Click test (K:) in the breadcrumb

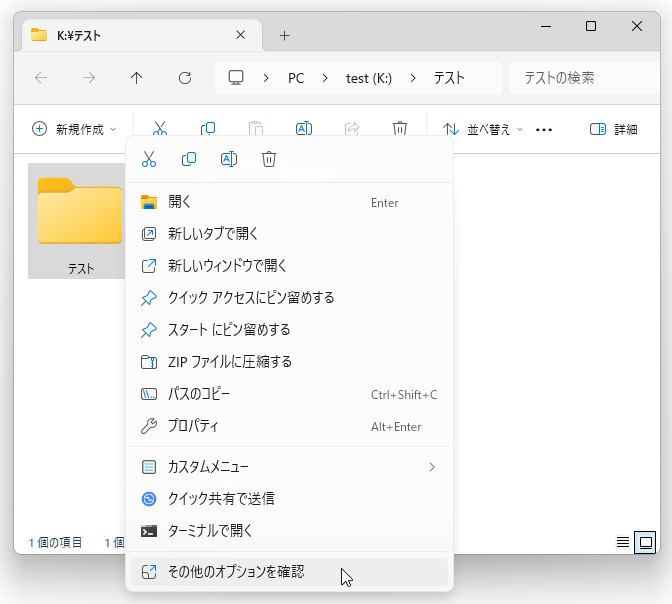(369, 78)
